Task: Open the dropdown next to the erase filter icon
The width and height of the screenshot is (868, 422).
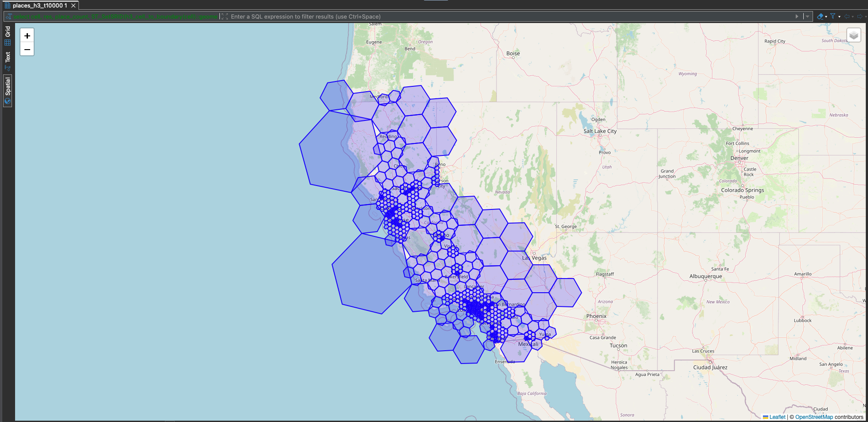Action: pos(826,16)
